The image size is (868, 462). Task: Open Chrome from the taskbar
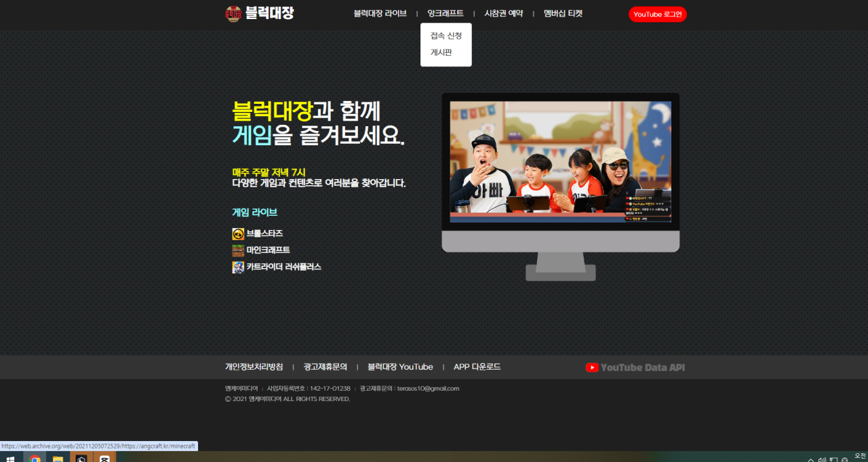[35, 459]
